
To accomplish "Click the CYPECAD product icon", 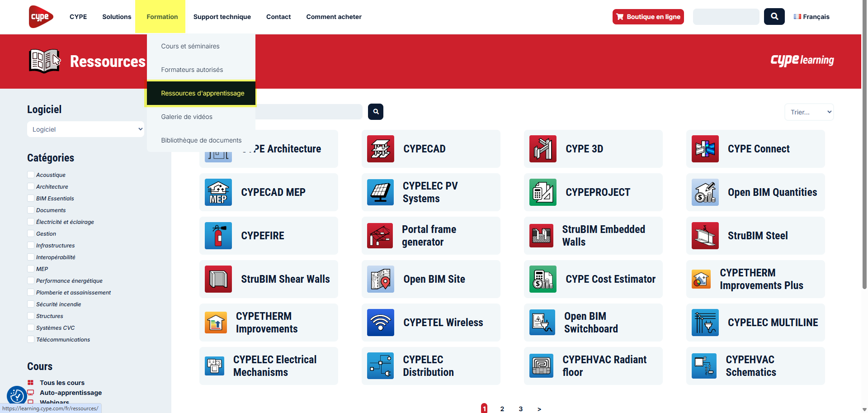I will coord(380,149).
